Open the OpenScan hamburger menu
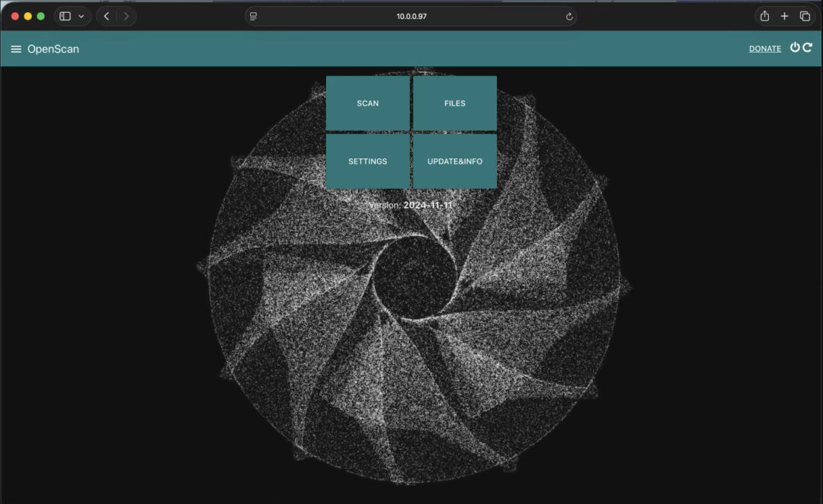823x504 pixels. [x=16, y=49]
